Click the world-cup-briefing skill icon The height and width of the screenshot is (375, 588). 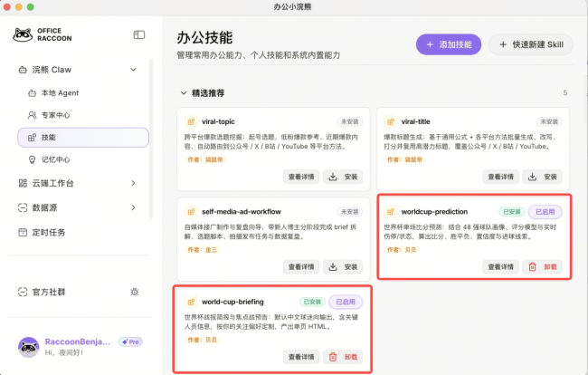click(x=191, y=302)
